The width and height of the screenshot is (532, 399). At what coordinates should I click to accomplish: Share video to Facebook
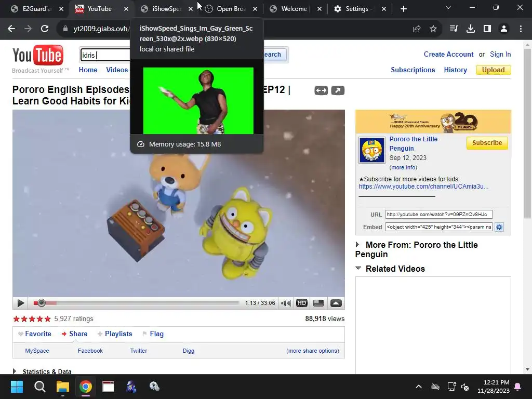point(90,351)
